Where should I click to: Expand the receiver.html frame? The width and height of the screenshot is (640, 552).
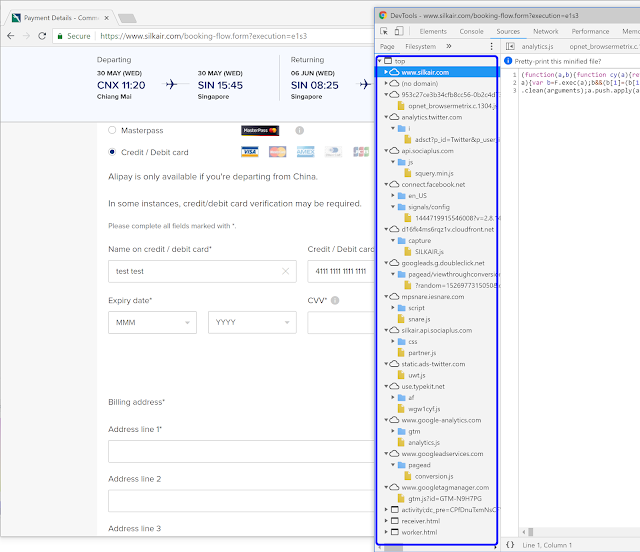[386, 521]
